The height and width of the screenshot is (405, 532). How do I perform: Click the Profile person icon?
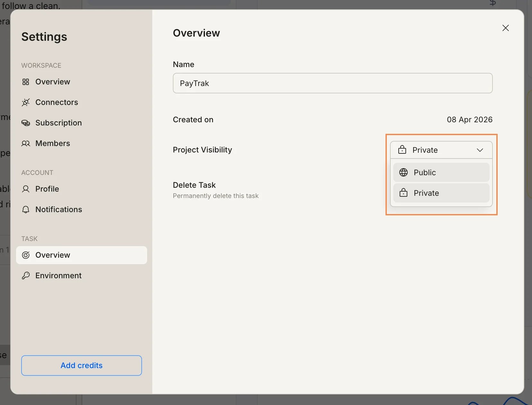(x=26, y=189)
